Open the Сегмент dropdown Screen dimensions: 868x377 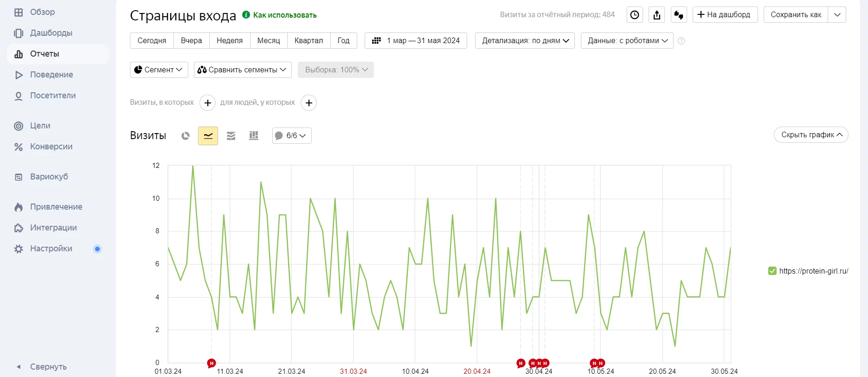pyautogui.click(x=159, y=70)
